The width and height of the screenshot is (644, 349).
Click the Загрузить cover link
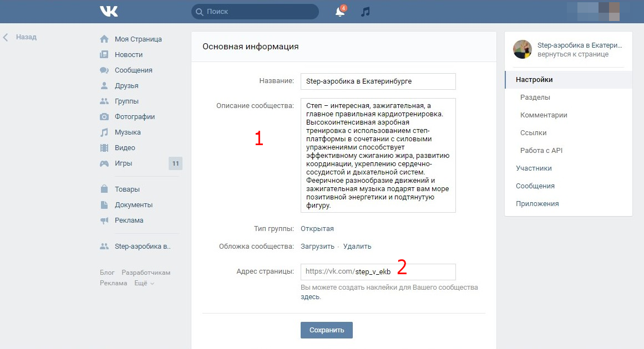coord(317,247)
